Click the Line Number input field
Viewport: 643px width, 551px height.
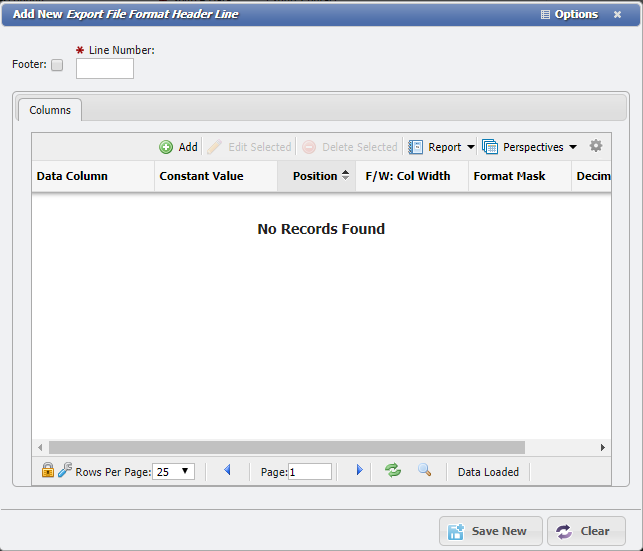click(x=105, y=68)
